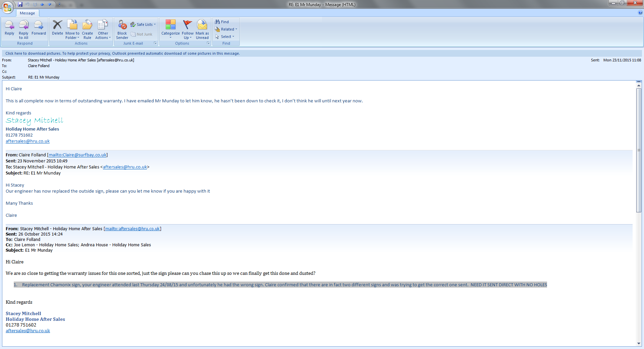Save using the quick access Save icon
This screenshot has width=644, height=349.
coord(20,4)
